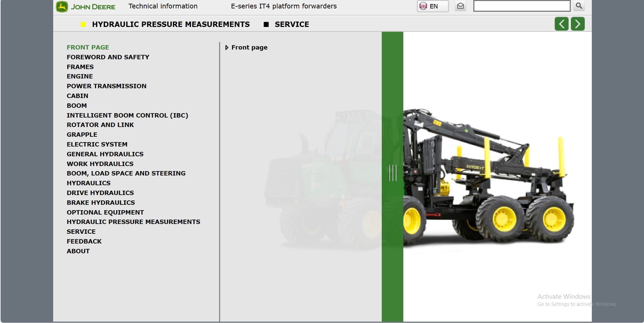Open the CABIN section

77,96
